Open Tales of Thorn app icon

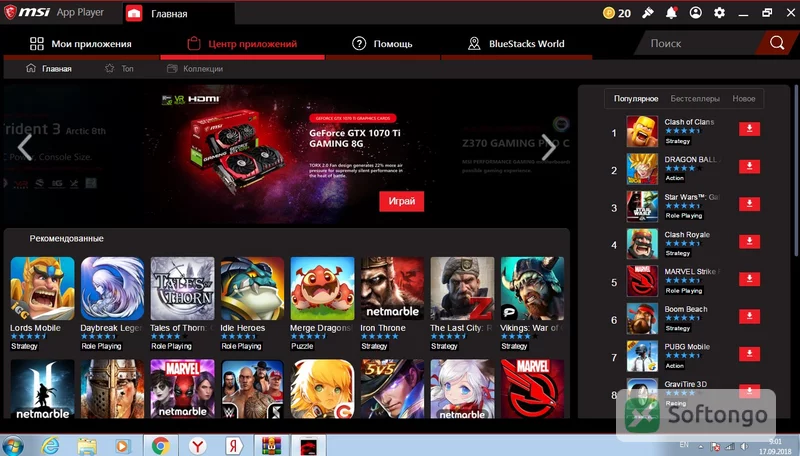(182, 288)
